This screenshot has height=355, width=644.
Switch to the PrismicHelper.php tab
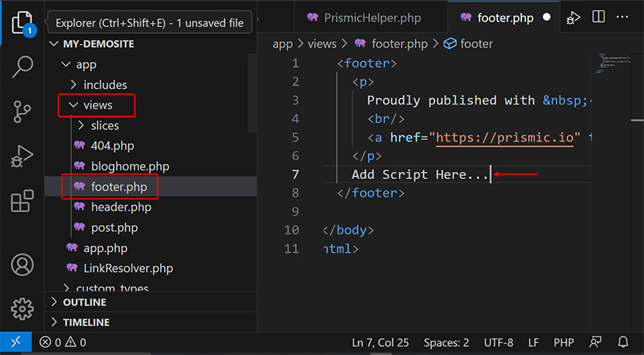pos(372,17)
